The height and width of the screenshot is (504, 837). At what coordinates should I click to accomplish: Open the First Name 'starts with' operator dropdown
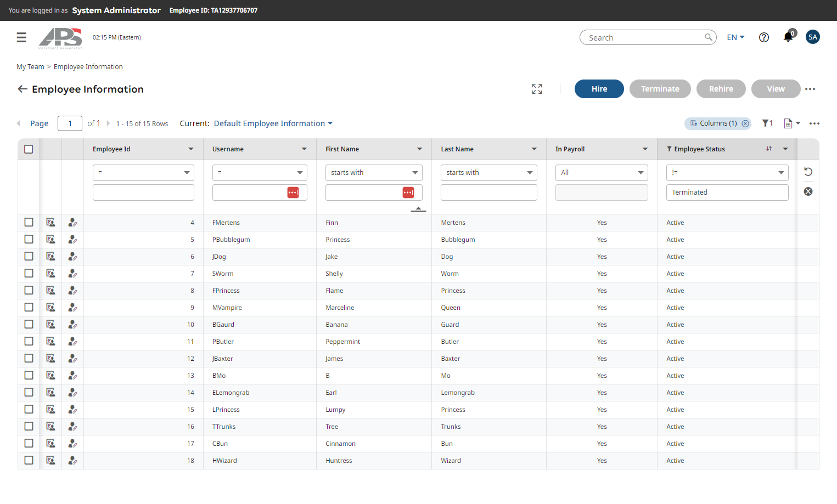374,173
